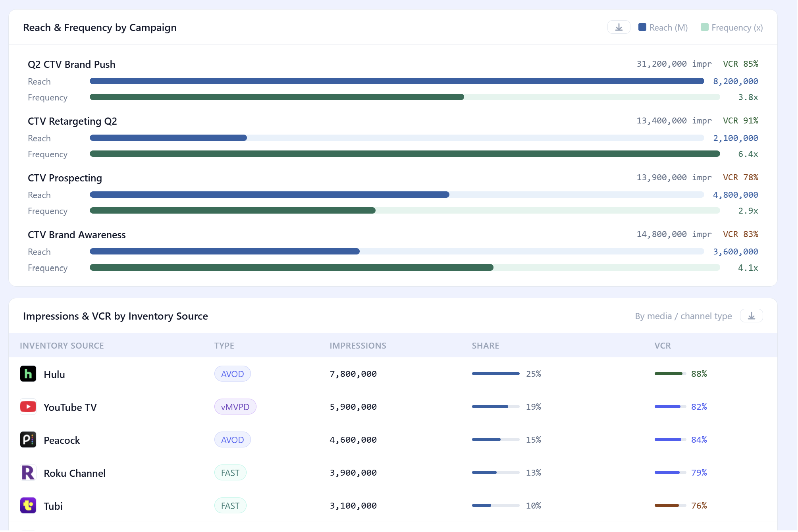Viewport: 798px width, 532px height.
Task: Click the Tubi logo icon
Action: (x=28, y=506)
